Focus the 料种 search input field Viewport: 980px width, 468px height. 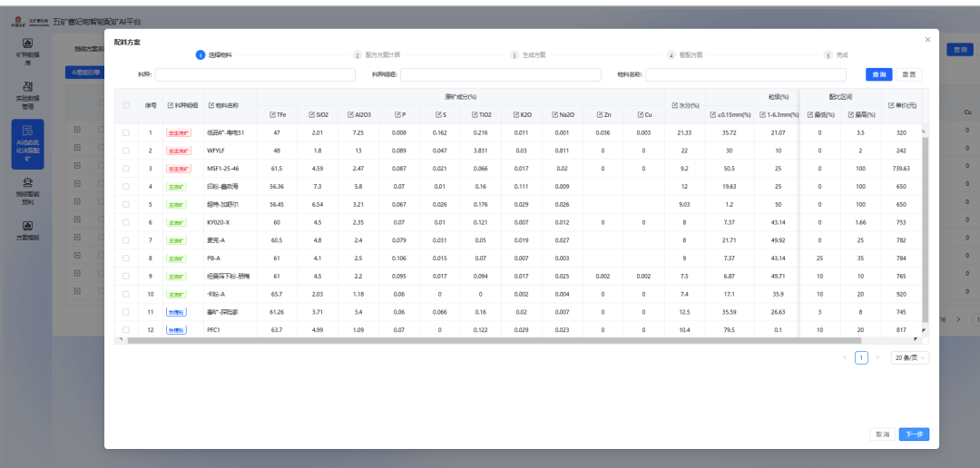pyautogui.click(x=255, y=74)
